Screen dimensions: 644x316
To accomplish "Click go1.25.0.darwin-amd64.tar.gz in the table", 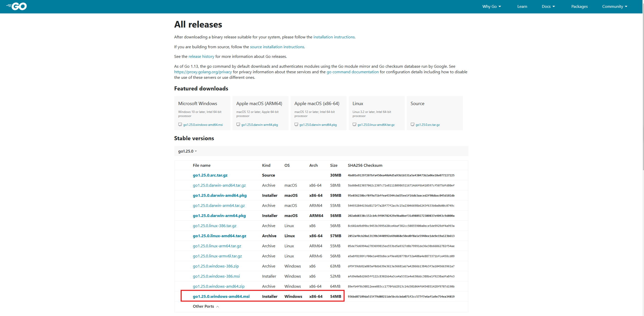I will pyautogui.click(x=219, y=185).
